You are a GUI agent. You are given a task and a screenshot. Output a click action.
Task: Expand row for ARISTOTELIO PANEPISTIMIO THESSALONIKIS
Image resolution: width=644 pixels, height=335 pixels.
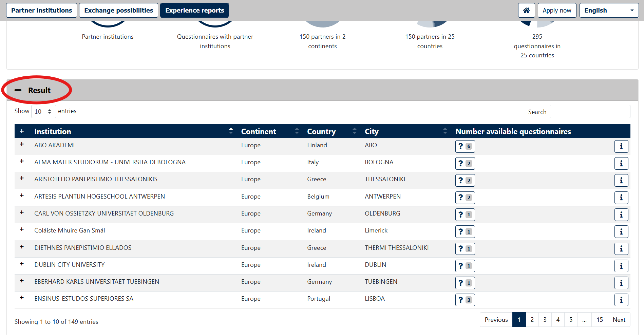tap(22, 178)
